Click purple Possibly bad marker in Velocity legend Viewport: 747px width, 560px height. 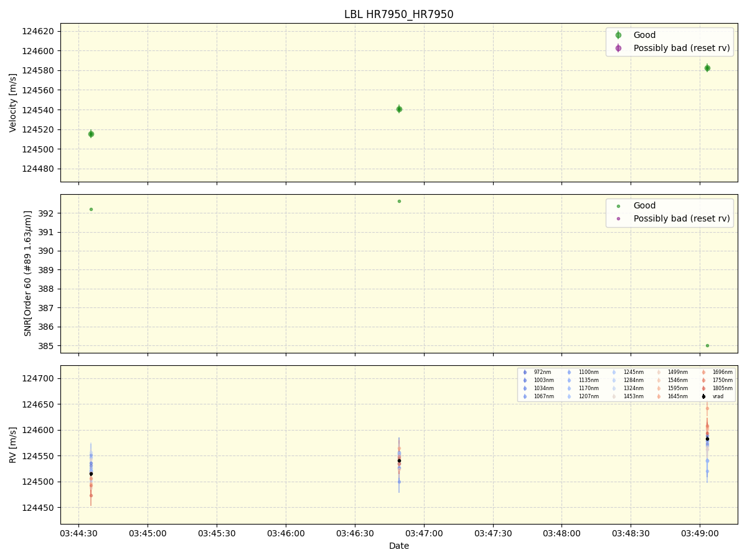tap(618, 48)
